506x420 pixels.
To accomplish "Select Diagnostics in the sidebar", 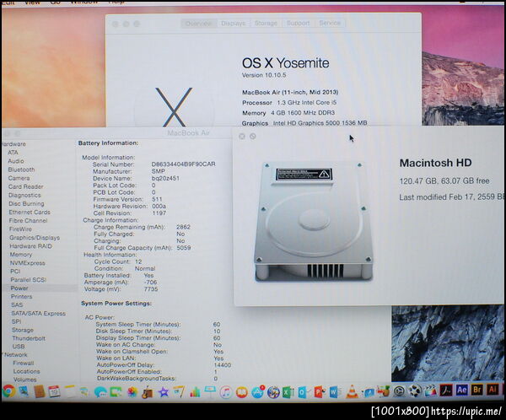I will [24, 195].
